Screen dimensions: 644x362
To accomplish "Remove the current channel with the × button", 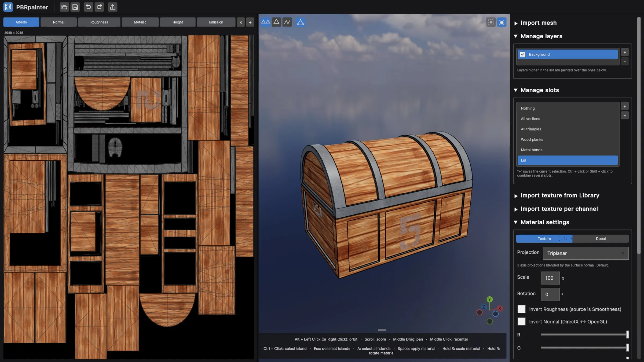I will (241, 22).
